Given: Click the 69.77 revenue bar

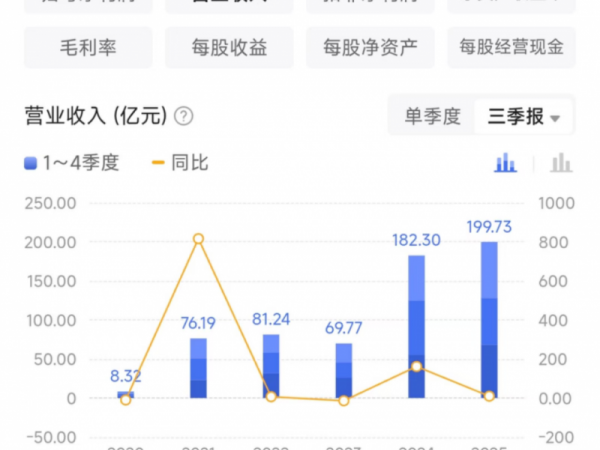Looking at the screenshot, I should 343,370.
